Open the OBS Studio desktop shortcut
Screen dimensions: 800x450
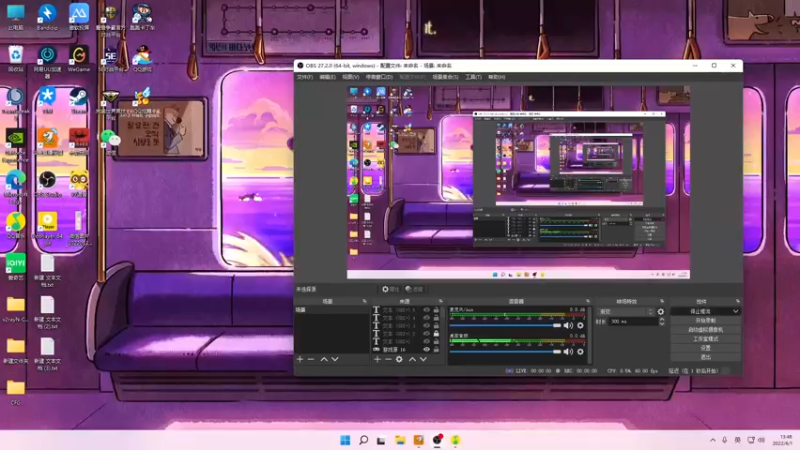(47, 185)
